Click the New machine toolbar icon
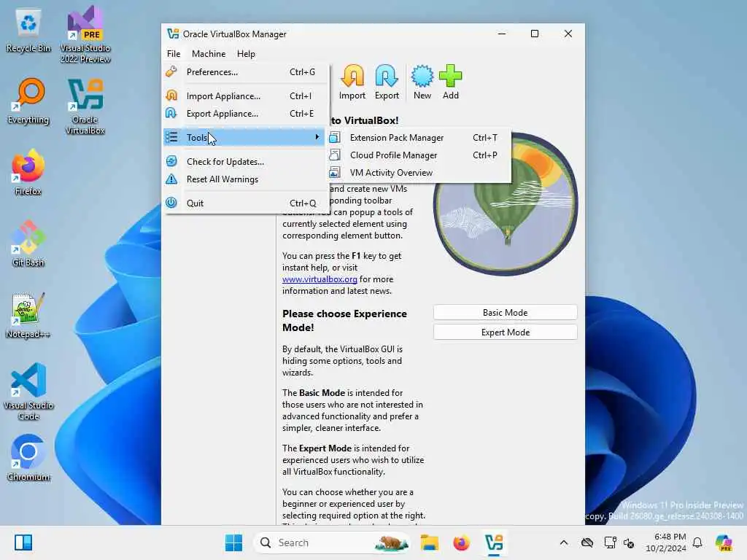Viewport: 747px width, 560px height. pos(422,82)
